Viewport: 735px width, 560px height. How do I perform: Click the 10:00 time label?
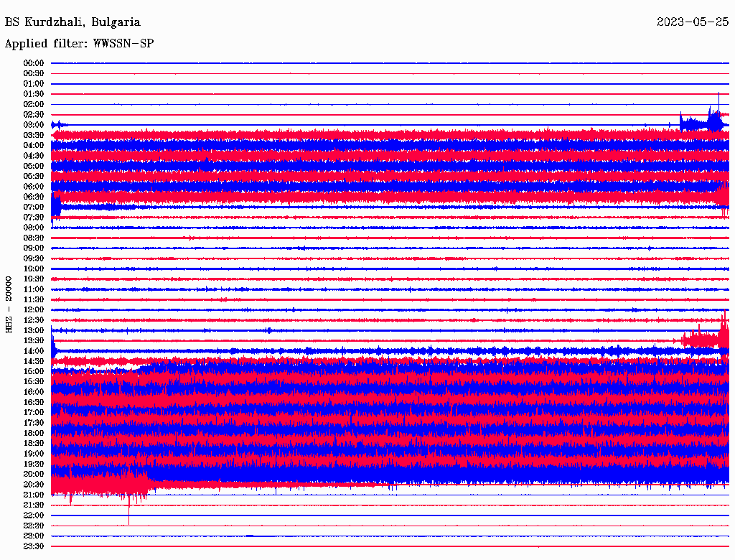tap(34, 269)
